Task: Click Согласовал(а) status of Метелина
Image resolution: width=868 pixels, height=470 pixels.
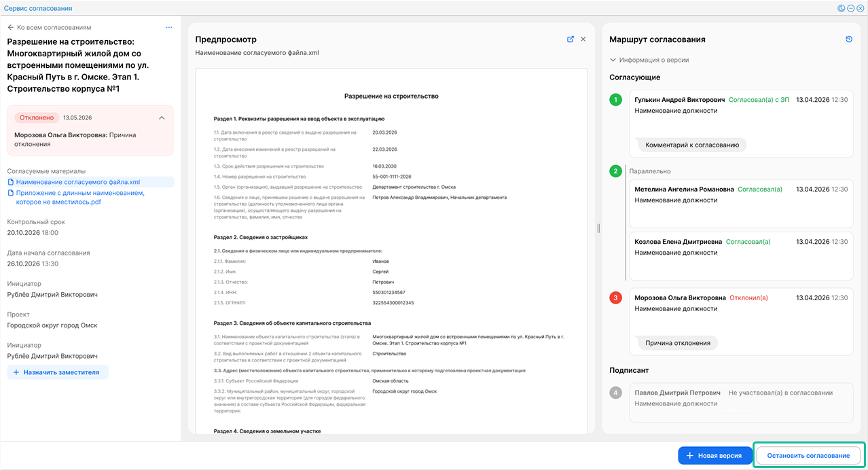Action: click(x=760, y=189)
